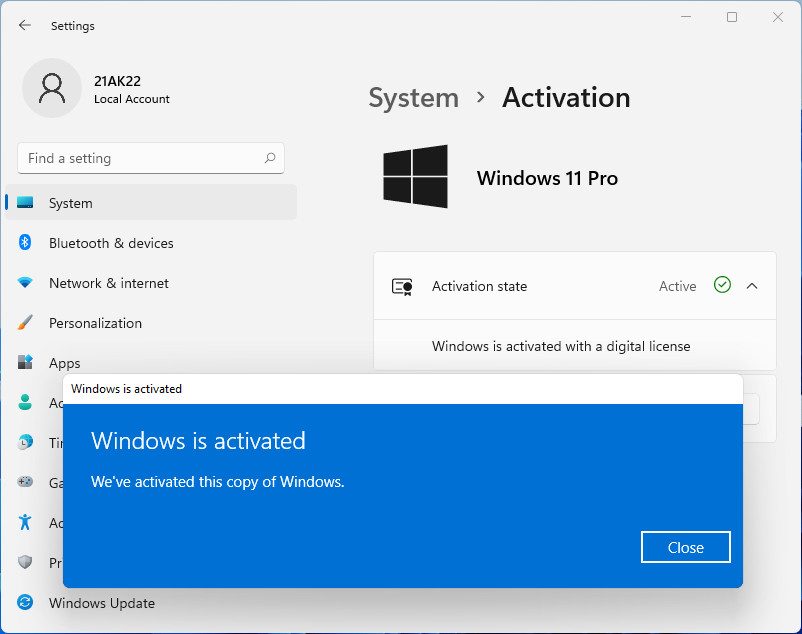Click the search magnifier icon

click(270, 158)
